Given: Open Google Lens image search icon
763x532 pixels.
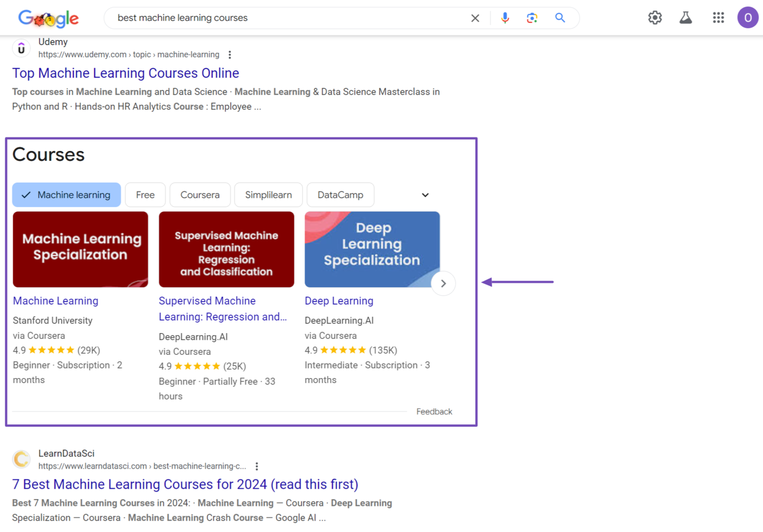Looking at the screenshot, I should coord(532,18).
